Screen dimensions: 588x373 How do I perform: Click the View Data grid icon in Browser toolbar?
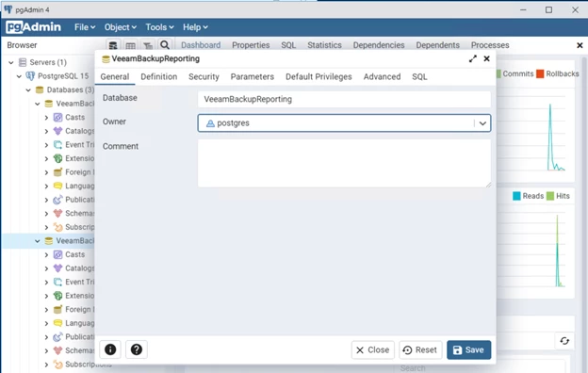click(130, 45)
